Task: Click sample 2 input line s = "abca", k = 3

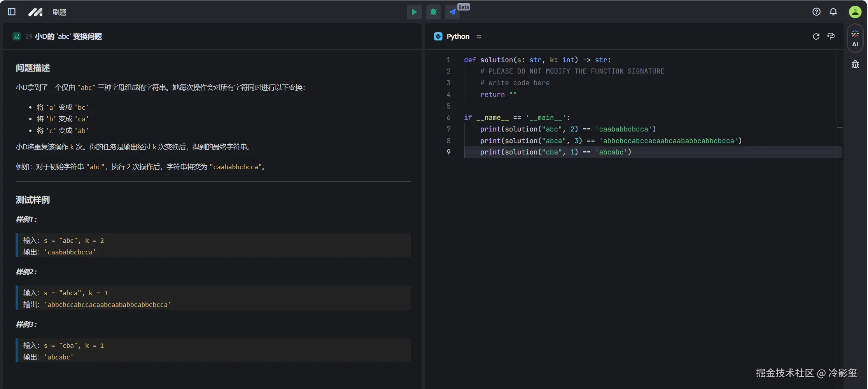Action: tap(65, 293)
